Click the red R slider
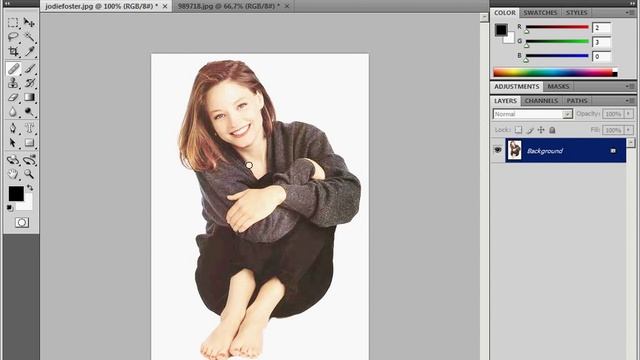 (x=557, y=28)
